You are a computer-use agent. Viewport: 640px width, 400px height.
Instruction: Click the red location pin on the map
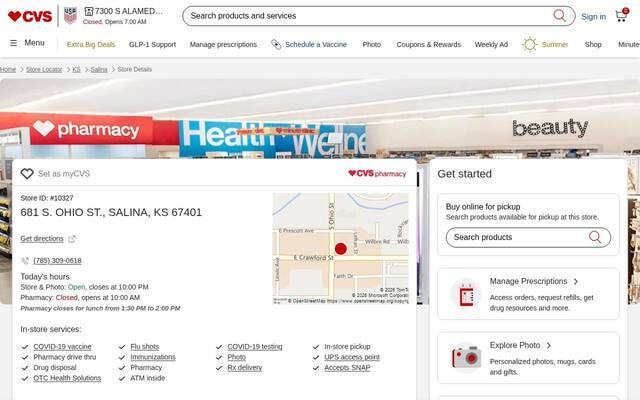[x=340, y=249]
